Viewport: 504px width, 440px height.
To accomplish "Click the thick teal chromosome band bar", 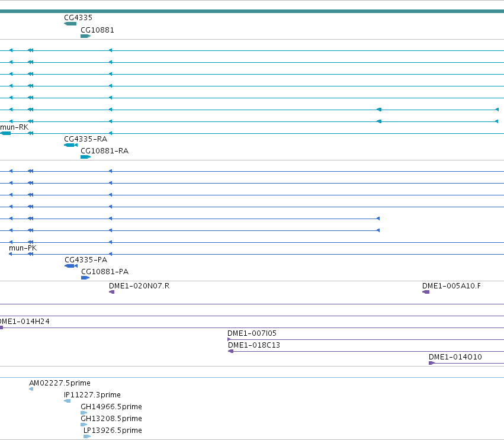I will [x=252, y=11].
